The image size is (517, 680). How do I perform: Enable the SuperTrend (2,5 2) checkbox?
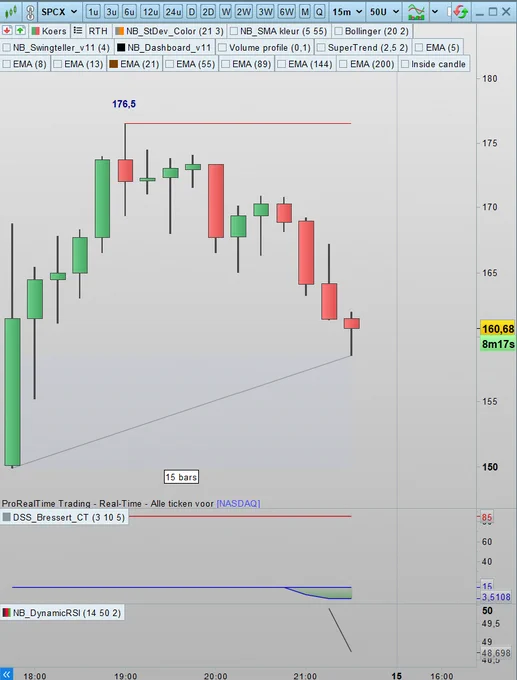[x=321, y=47]
